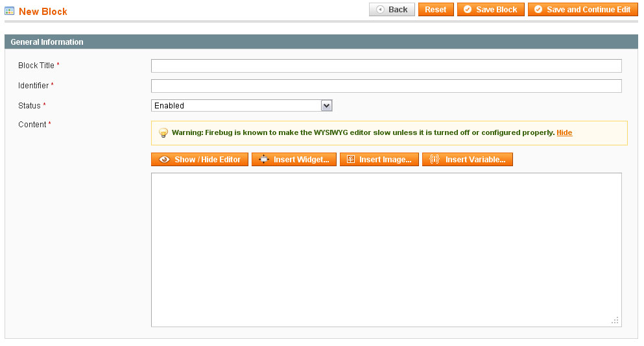Toggle the WYSIWYG editor with Show / Hide Editor
Viewport: 644px width, 346px height.
(x=200, y=160)
